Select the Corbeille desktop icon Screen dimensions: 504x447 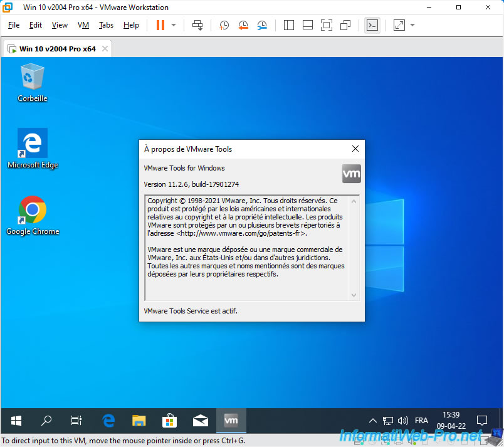(33, 83)
